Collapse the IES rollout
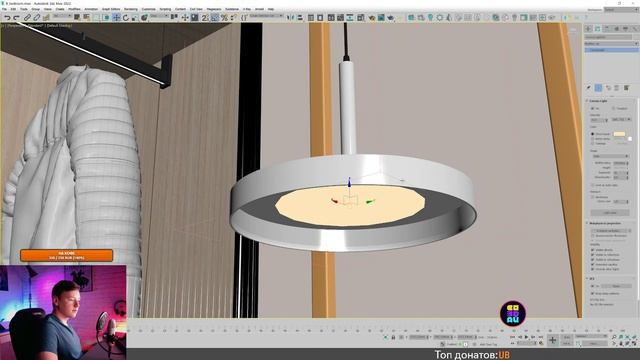 [591, 279]
